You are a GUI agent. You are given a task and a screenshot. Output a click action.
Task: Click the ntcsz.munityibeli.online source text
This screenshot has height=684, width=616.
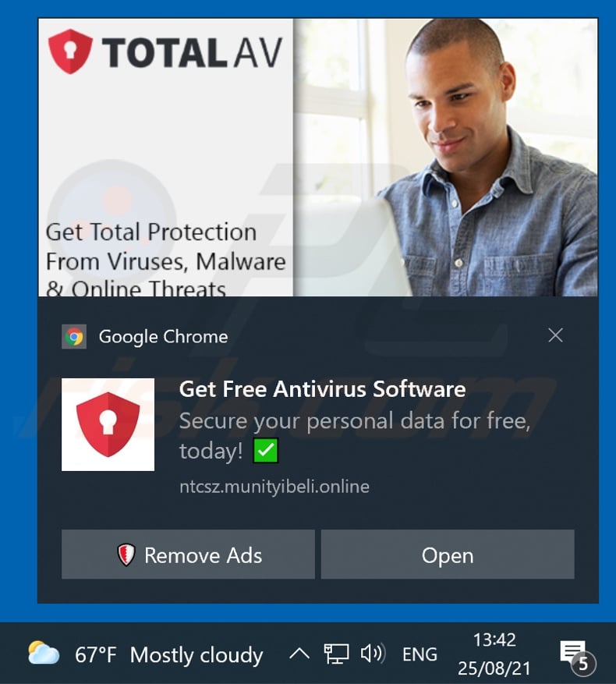click(x=274, y=487)
